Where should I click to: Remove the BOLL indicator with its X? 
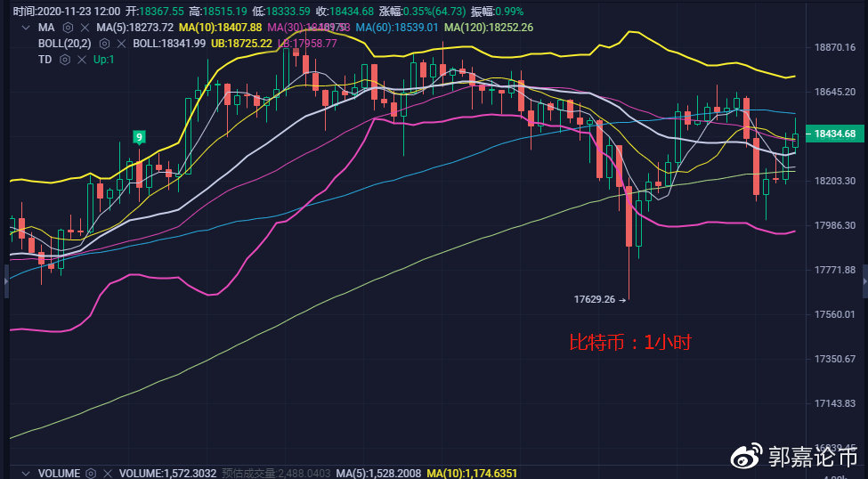tap(121, 44)
